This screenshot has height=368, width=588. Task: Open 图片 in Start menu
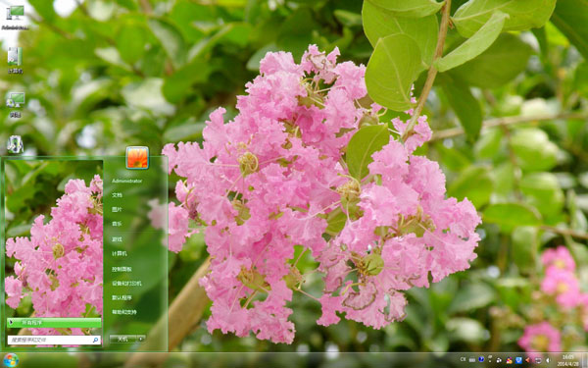pos(117,210)
